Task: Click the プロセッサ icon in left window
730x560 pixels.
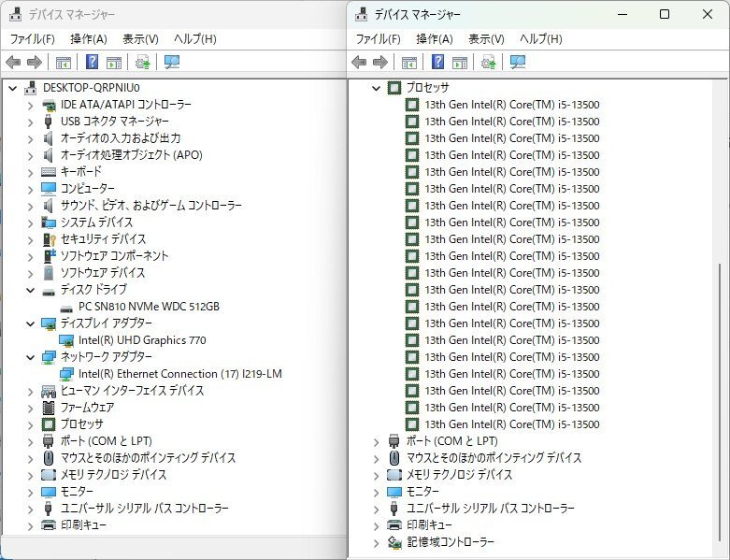Action: [x=49, y=424]
